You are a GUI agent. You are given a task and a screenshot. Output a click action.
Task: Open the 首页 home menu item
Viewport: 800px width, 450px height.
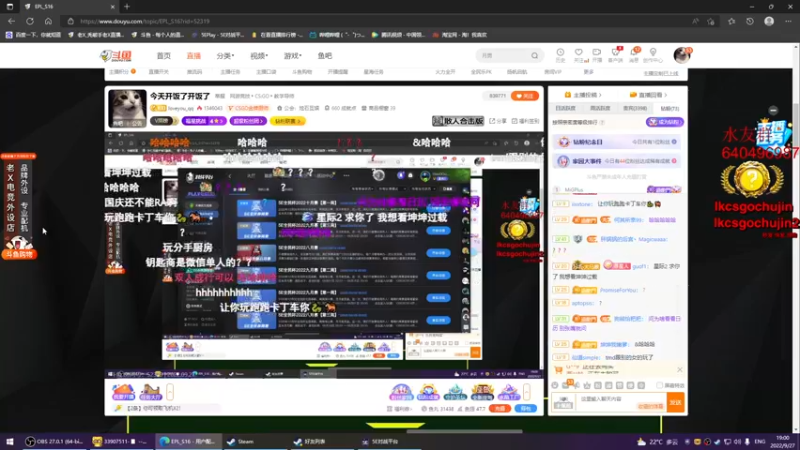pyautogui.click(x=164, y=56)
